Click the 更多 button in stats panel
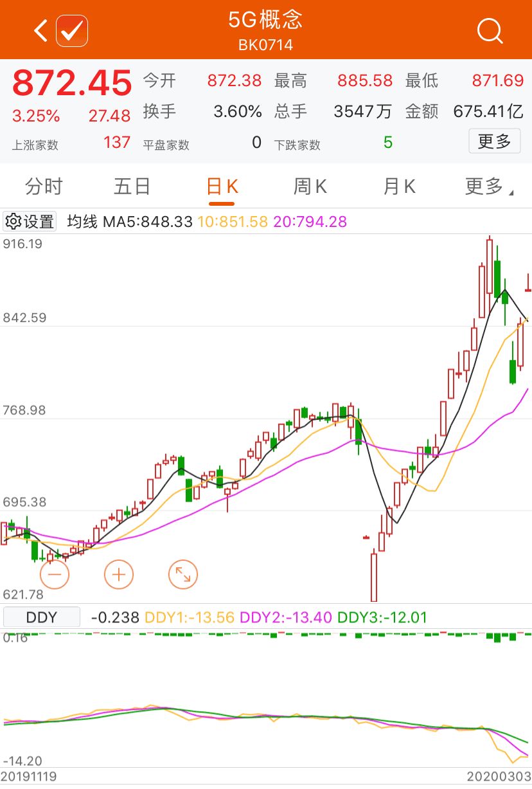Viewport: 532px width, 789px height. (x=494, y=141)
